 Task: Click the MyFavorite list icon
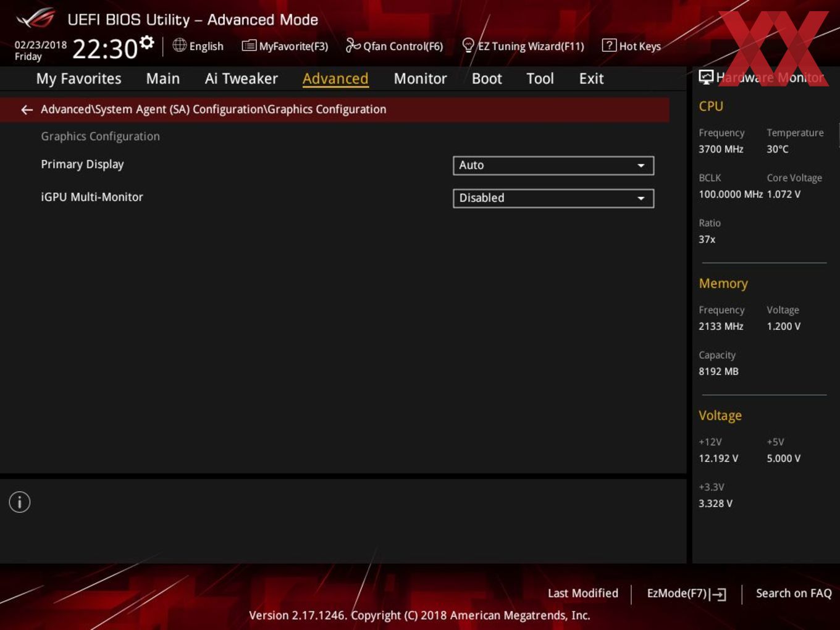pos(249,46)
